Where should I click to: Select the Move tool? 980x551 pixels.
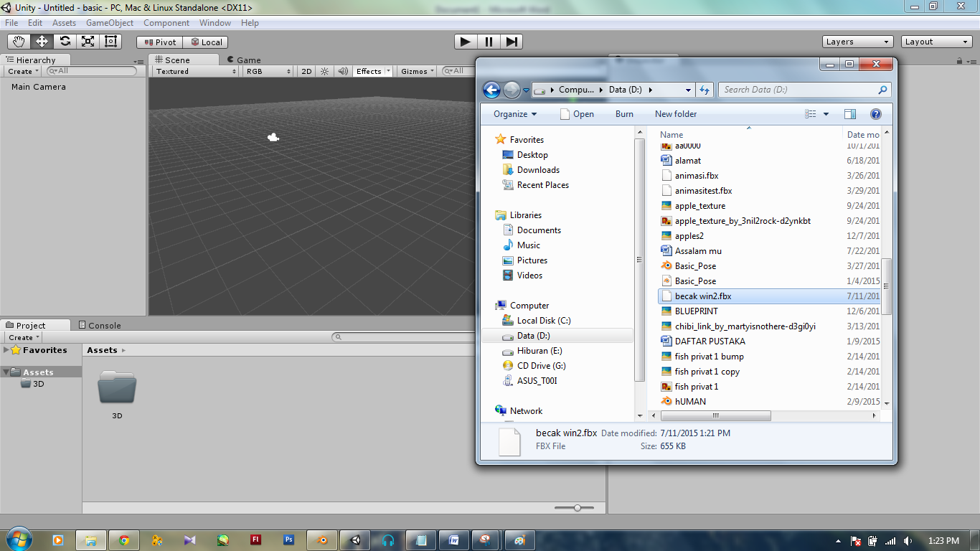click(x=42, y=41)
